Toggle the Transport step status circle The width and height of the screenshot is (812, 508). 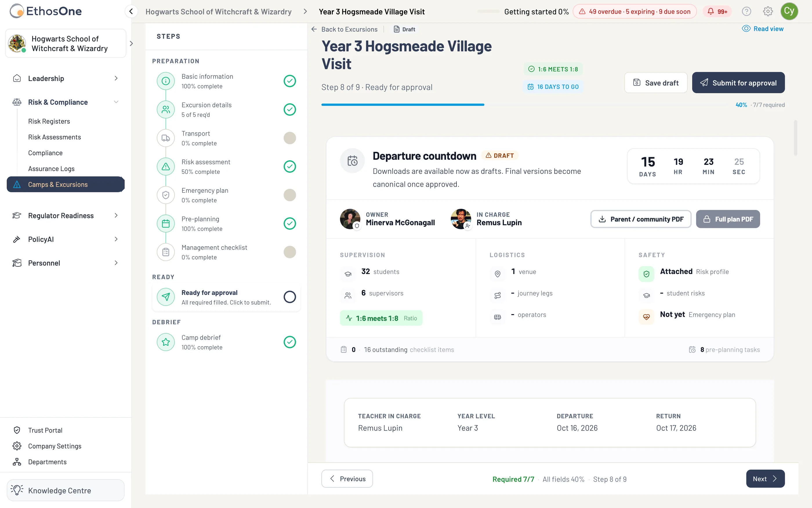pos(290,138)
